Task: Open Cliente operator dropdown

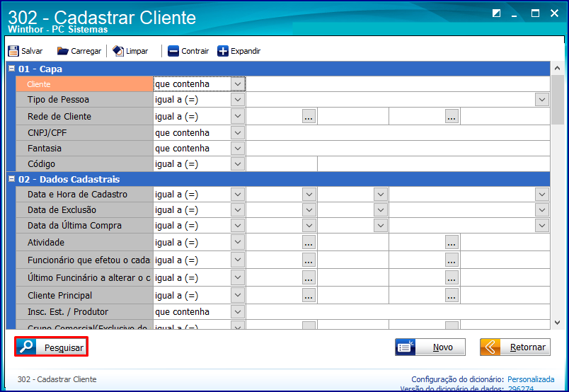Action: click(x=238, y=84)
